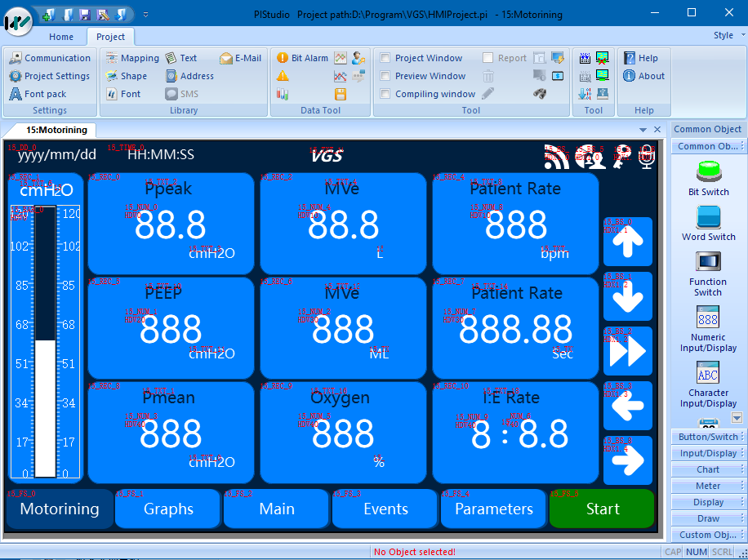748x560 pixels.
Task: Click the Motorining button on the HMI screen
Action: [x=60, y=509]
